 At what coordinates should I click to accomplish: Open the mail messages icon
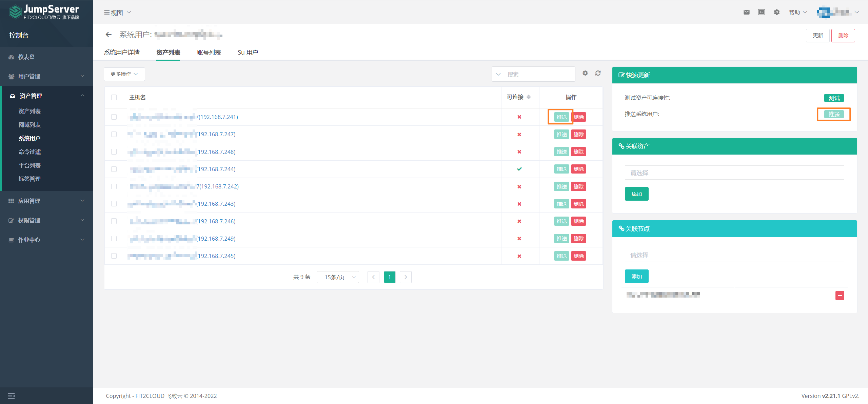[x=746, y=12]
